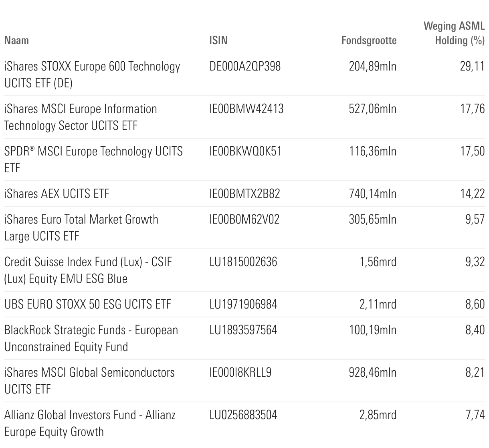Viewport: 489px width, 448px height.
Task: Click the 2,85mrd fund size value
Action: pyautogui.click(x=378, y=415)
